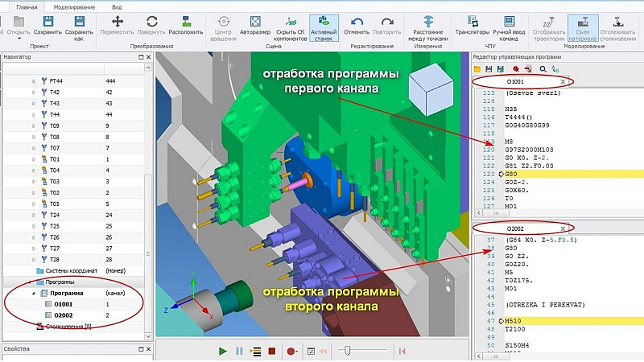Open the Вид ribbon tab
Screen dimensions: 644x362
[118, 5]
